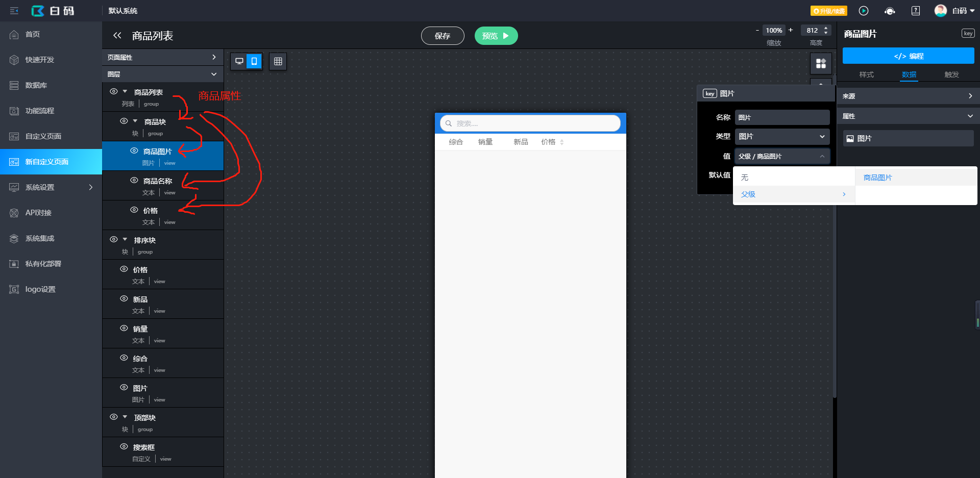Toggle visibility of 新品 layer

(x=124, y=299)
